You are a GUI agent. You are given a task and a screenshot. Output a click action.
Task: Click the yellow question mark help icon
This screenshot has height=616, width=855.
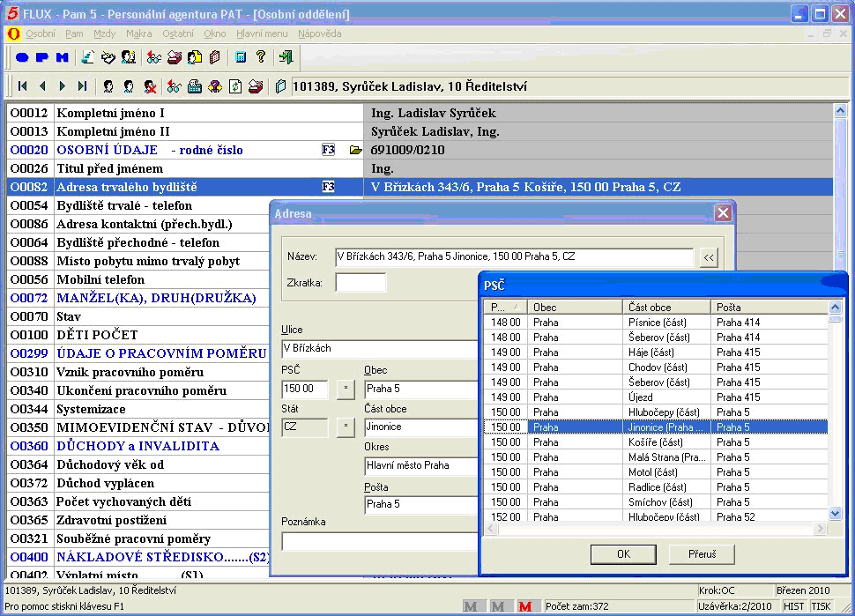pyautogui.click(x=261, y=57)
